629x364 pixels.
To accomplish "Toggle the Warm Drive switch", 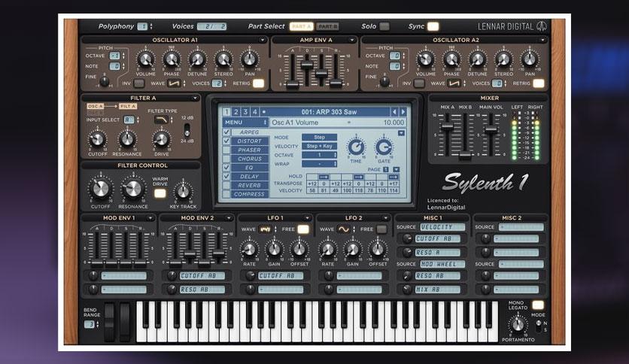I will 160,193.
